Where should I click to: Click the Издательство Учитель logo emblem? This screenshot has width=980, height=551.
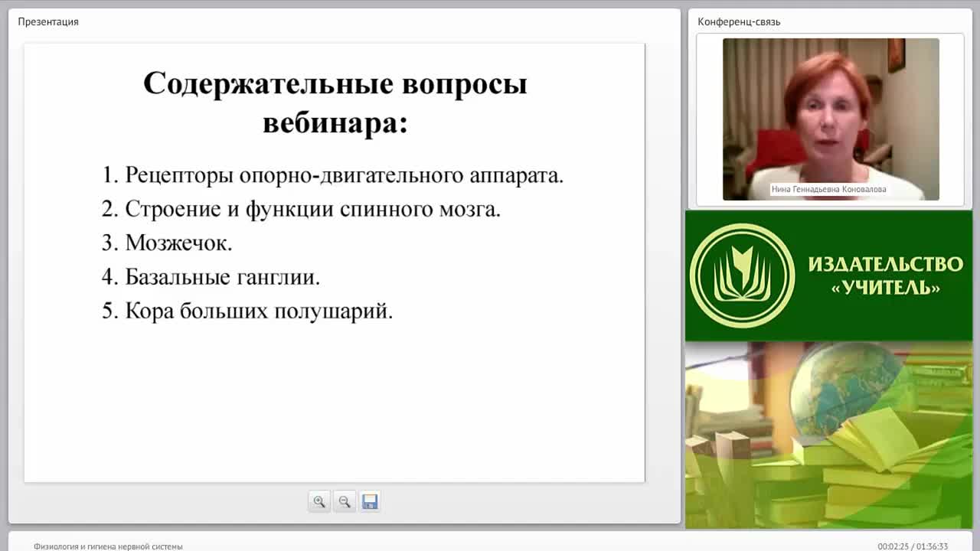click(742, 275)
